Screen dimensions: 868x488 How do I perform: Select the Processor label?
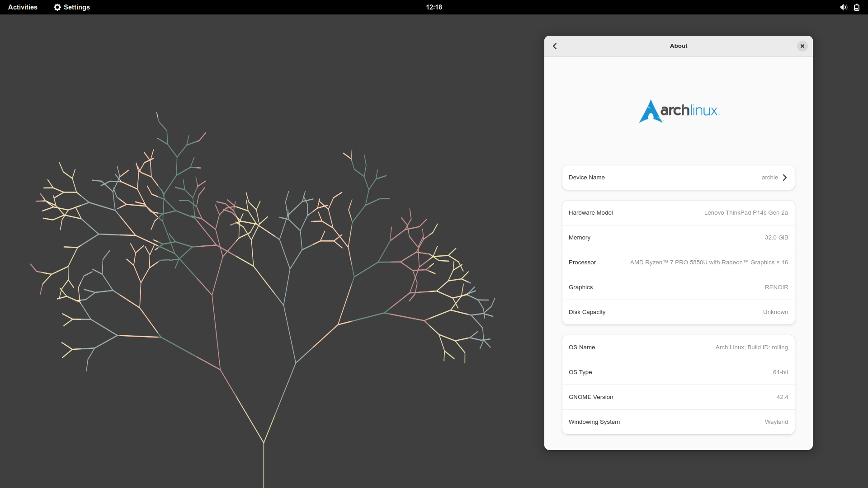[x=582, y=263]
